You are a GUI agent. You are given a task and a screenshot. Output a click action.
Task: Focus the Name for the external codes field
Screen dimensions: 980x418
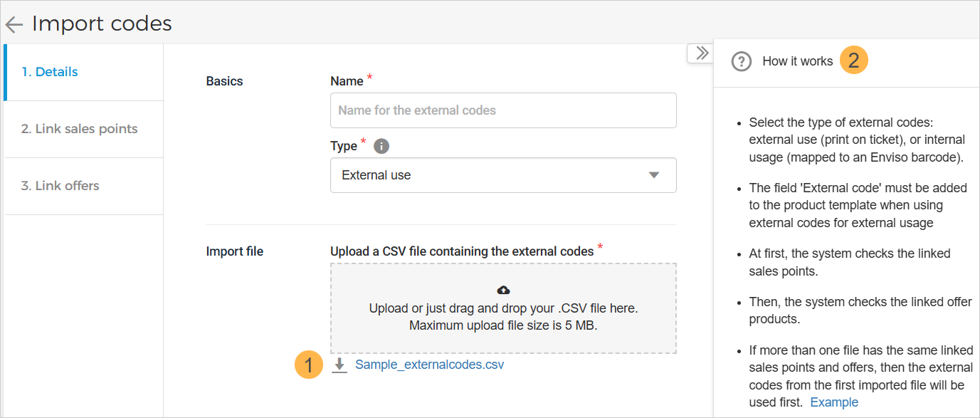pyautogui.click(x=503, y=110)
